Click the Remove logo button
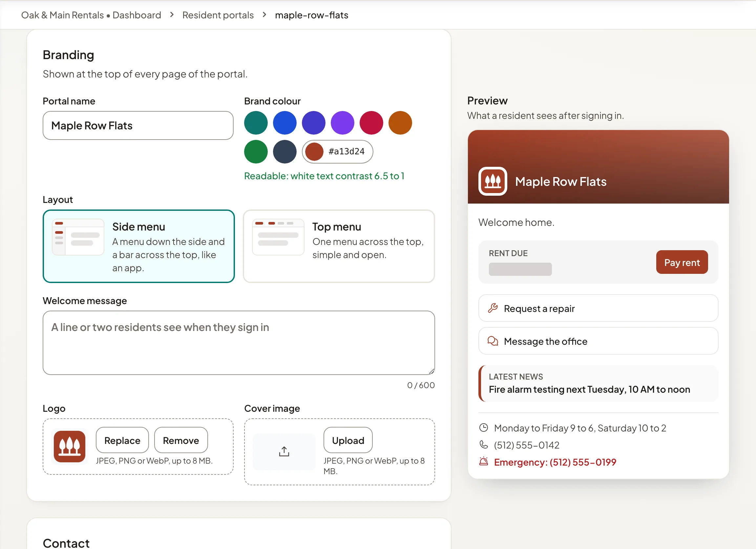 click(181, 440)
